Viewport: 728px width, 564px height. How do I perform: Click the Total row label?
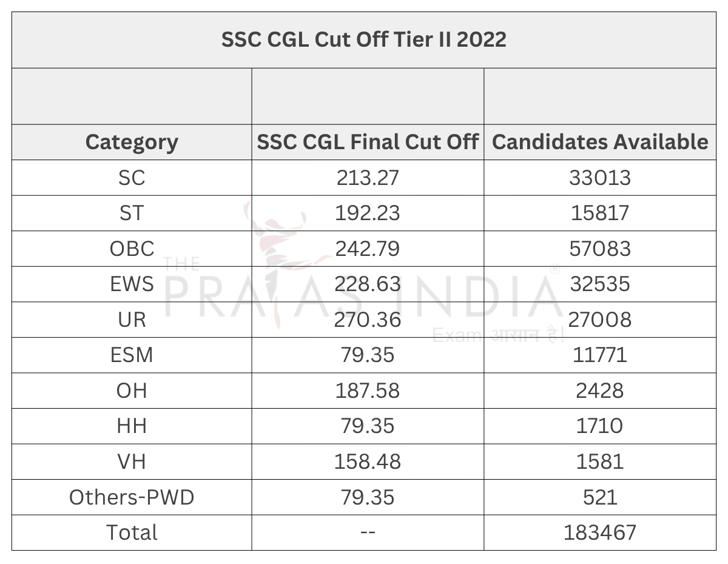pos(132,532)
